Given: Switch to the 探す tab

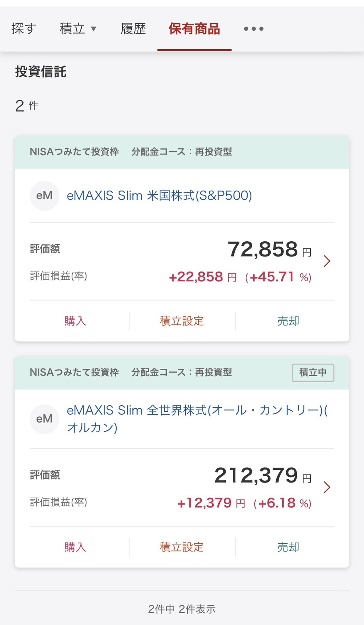Looking at the screenshot, I should tap(24, 29).
